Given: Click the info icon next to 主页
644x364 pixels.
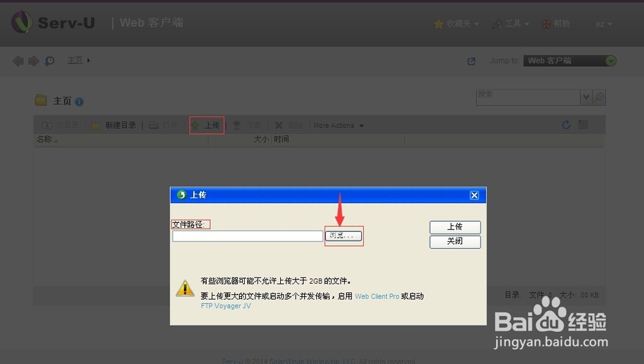Looking at the screenshot, I should click(79, 102).
